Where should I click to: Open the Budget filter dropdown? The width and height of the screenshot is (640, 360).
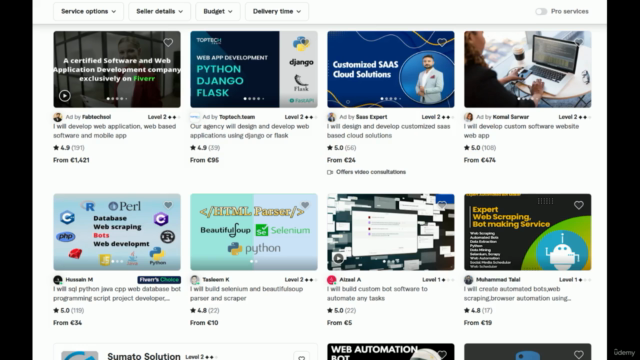coord(218,11)
